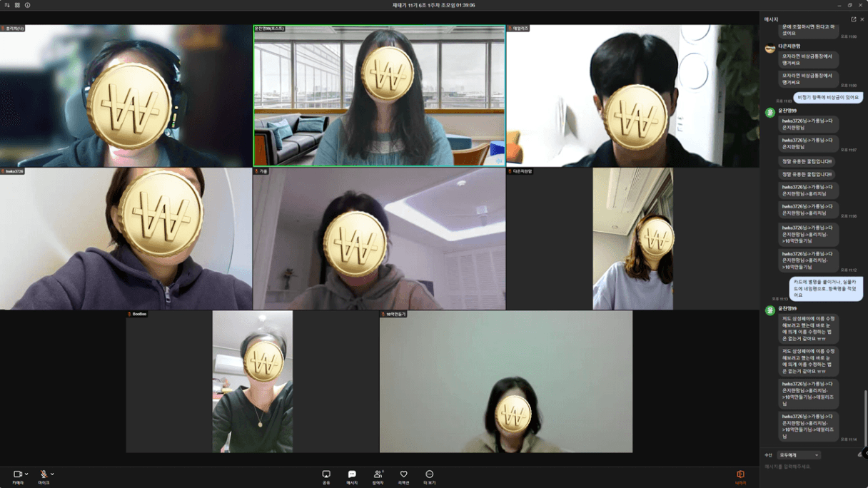
Task: Click the orange leave (나가기) button
Action: point(740,477)
